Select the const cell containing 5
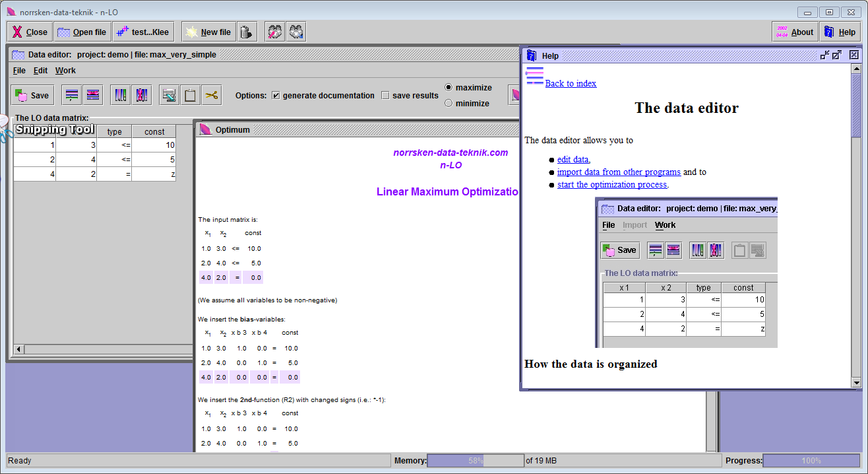 point(154,160)
